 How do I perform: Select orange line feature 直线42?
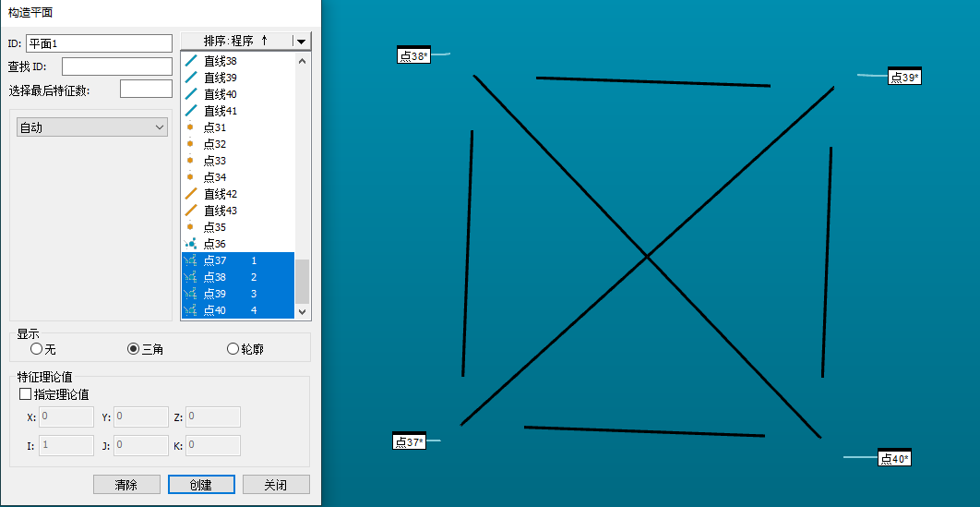[220, 194]
